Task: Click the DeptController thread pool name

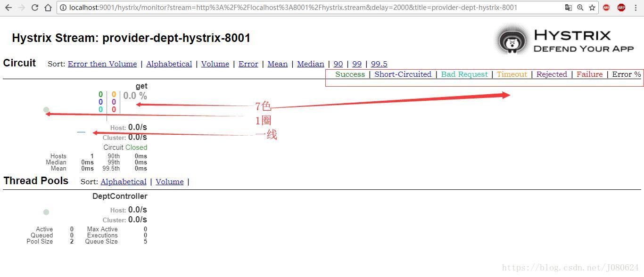Action: coord(120,196)
